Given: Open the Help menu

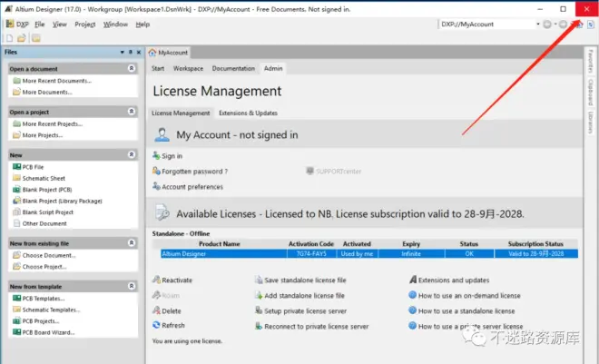Looking at the screenshot, I should (x=142, y=25).
